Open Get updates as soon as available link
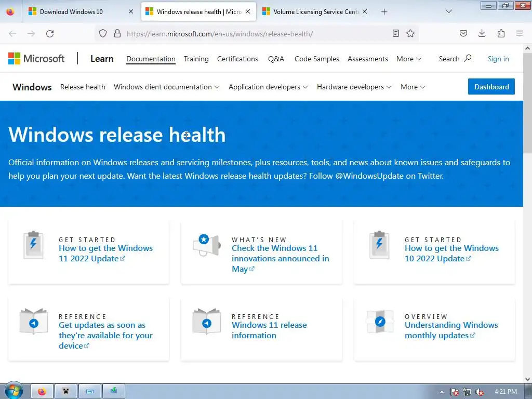Screen dimensions: 532x399 (105, 336)
